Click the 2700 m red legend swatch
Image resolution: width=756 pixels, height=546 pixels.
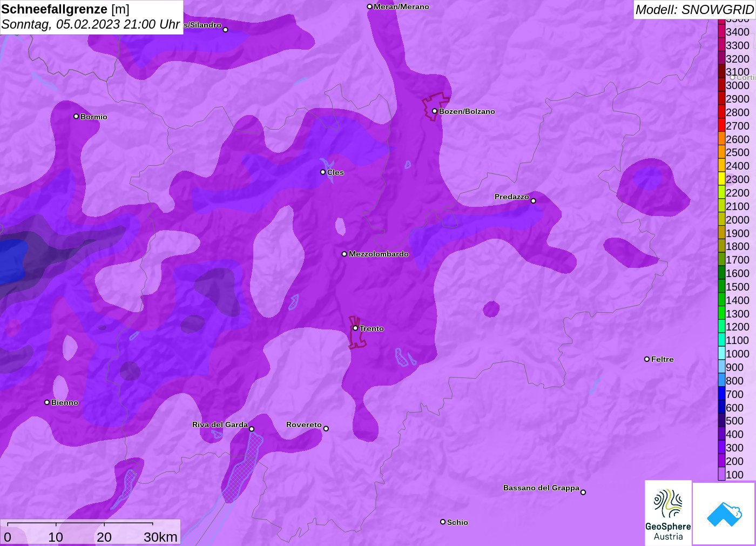click(x=721, y=126)
